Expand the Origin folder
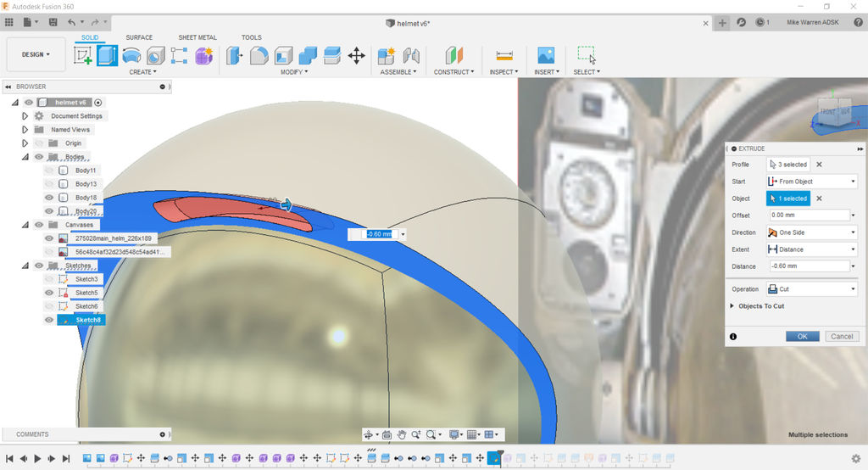Screen dimensions: 868x470 [x=25, y=143]
